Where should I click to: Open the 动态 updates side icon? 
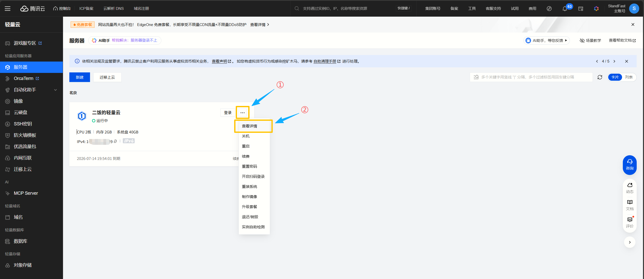click(x=630, y=188)
